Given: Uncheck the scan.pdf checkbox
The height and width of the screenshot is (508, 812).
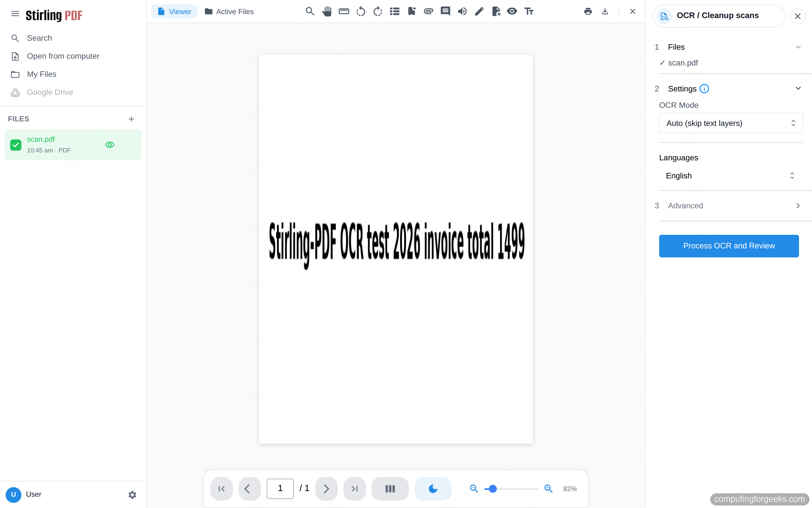Looking at the screenshot, I should pos(16,145).
